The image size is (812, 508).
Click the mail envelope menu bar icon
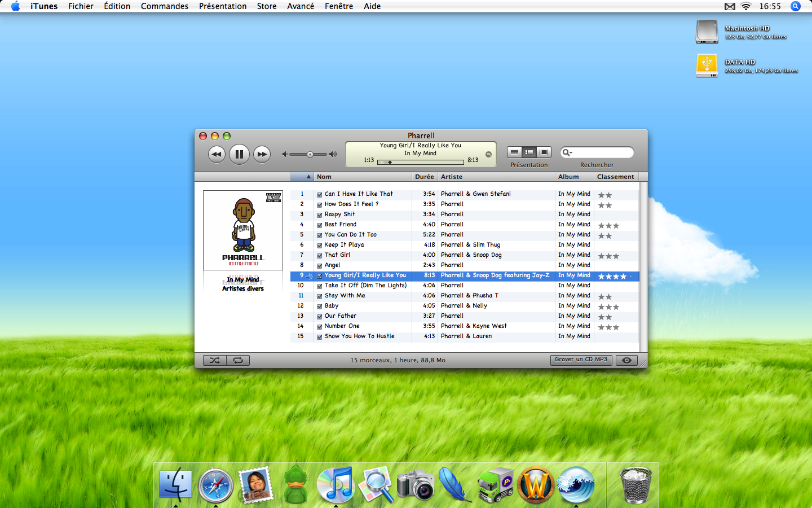click(x=730, y=6)
